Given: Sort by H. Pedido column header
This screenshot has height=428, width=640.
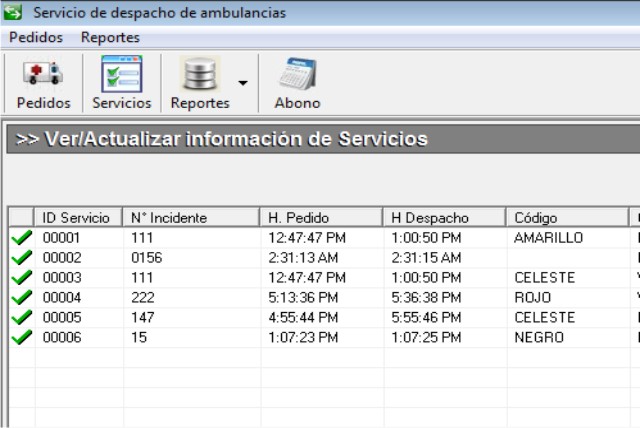Looking at the screenshot, I should pos(322,217).
